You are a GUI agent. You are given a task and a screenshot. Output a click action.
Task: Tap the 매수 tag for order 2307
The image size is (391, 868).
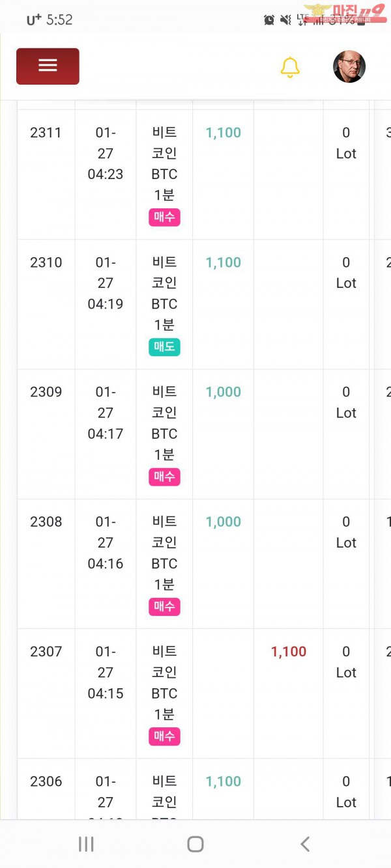(x=164, y=736)
